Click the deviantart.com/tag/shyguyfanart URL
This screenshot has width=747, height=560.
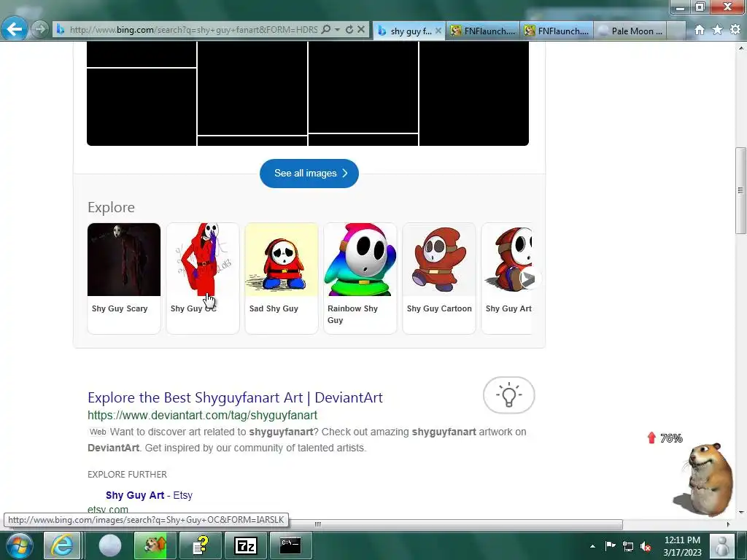[x=203, y=415]
